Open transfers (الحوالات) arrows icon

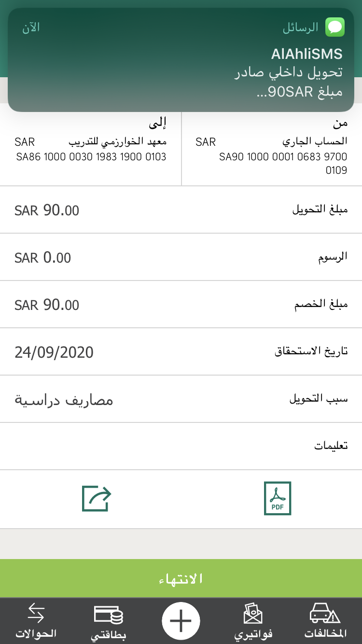tap(36, 613)
